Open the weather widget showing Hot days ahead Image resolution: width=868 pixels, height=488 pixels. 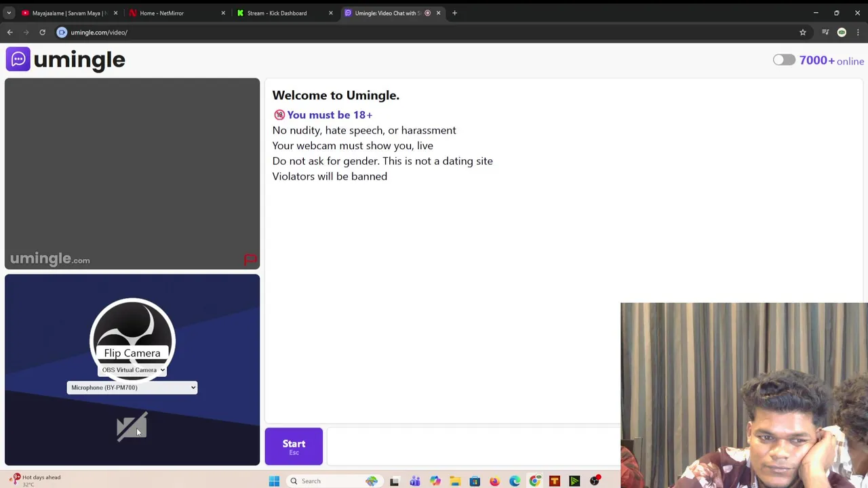[x=35, y=480]
